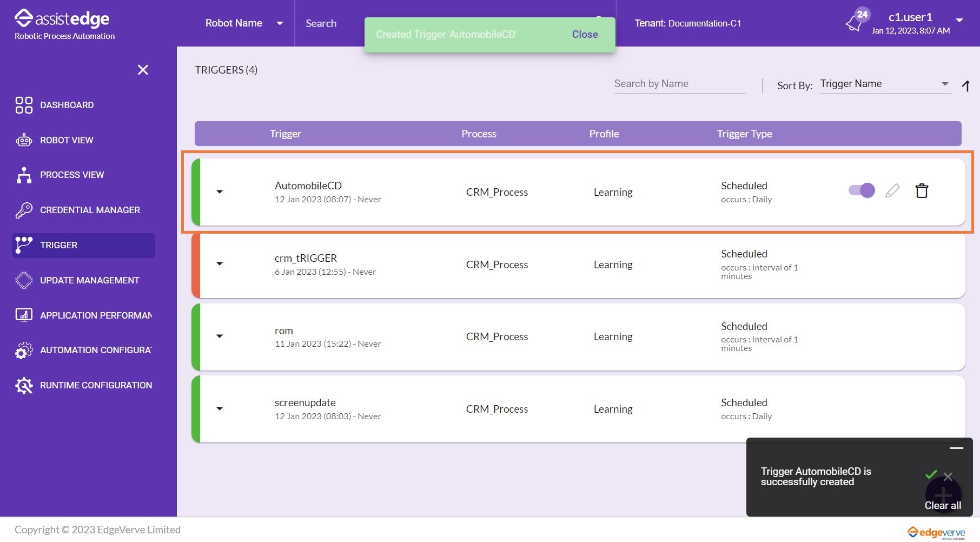This screenshot has width=980, height=542.
Task: Disable the AutomobileCD trigger toggle
Action: pos(862,190)
